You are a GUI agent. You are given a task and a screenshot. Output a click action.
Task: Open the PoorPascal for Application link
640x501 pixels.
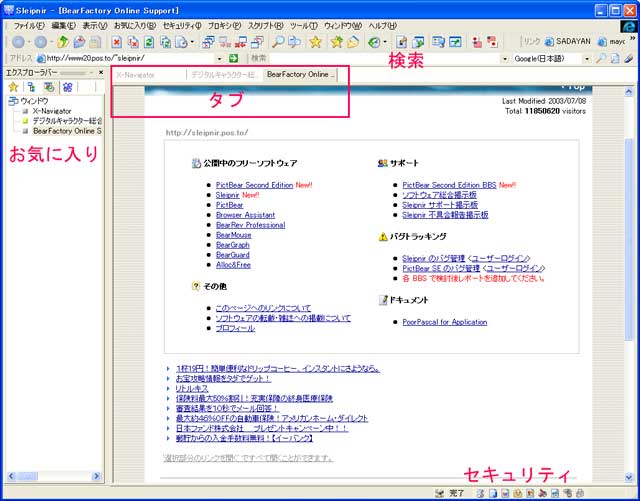444,322
